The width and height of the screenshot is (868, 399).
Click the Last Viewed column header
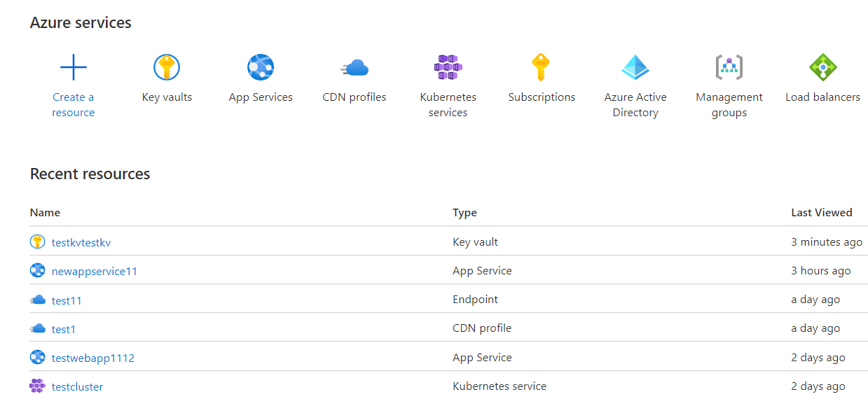tap(821, 212)
